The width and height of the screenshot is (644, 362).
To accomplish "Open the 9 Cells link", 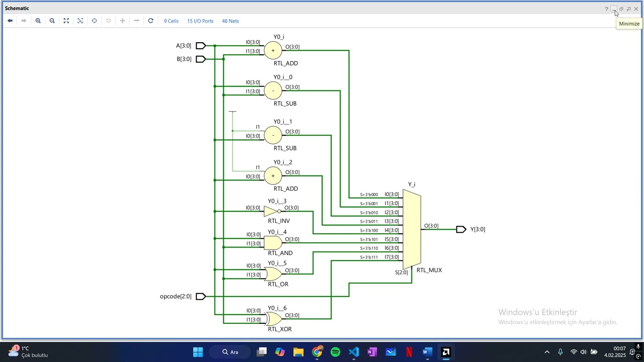I will pos(171,21).
